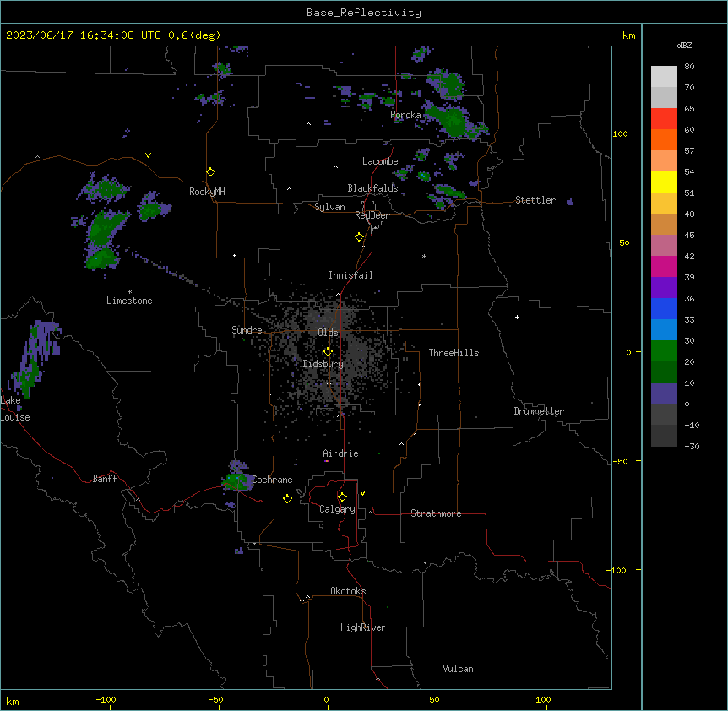The image size is (728, 711).
Task: Pick the yellow 51-54 dBZ legend swatch
Action: [664, 182]
